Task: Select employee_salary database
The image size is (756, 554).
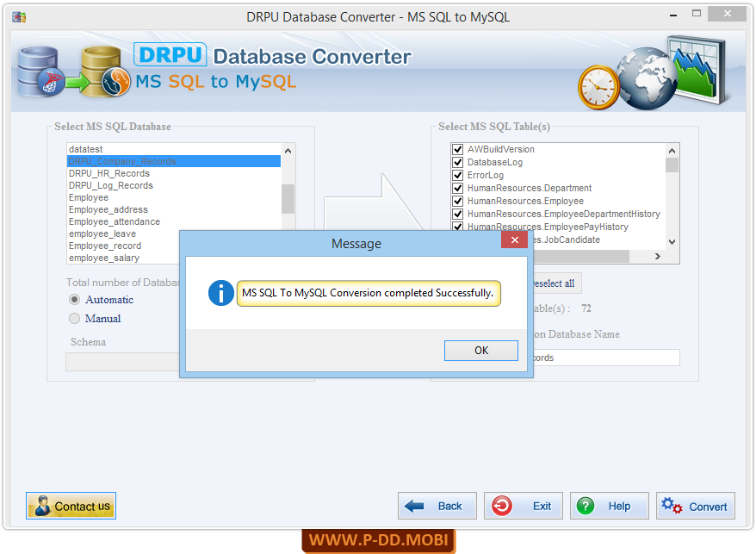Action: (123, 258)
